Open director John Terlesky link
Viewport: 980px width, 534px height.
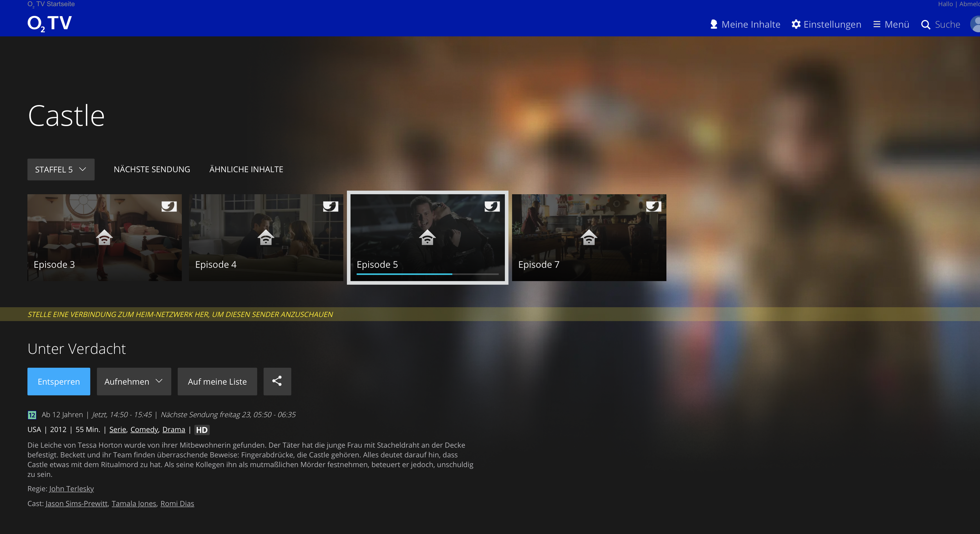click(x=72, y=489)
